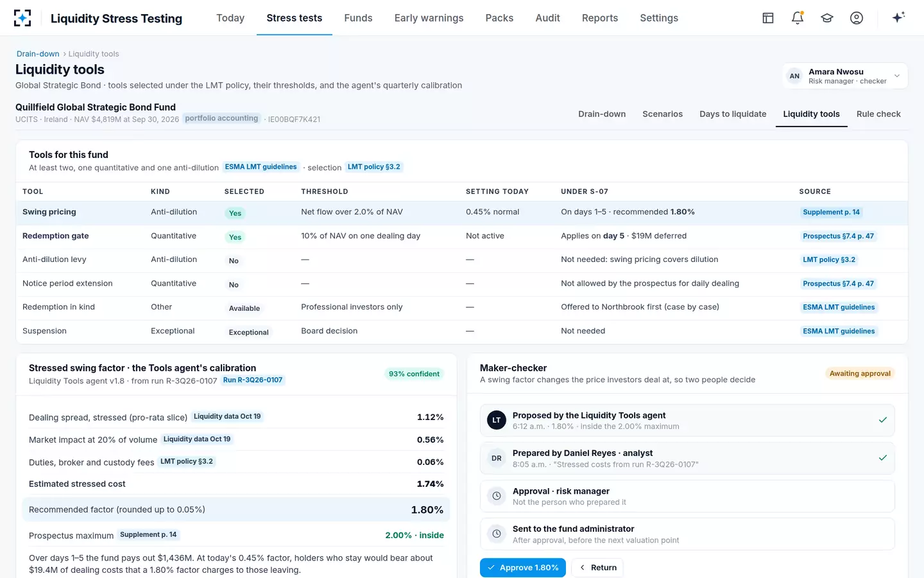Go to the Today menu
Image resolution: width=924 pixels, height=578 pixels.
pyautogui.click(x=230, y=18)
